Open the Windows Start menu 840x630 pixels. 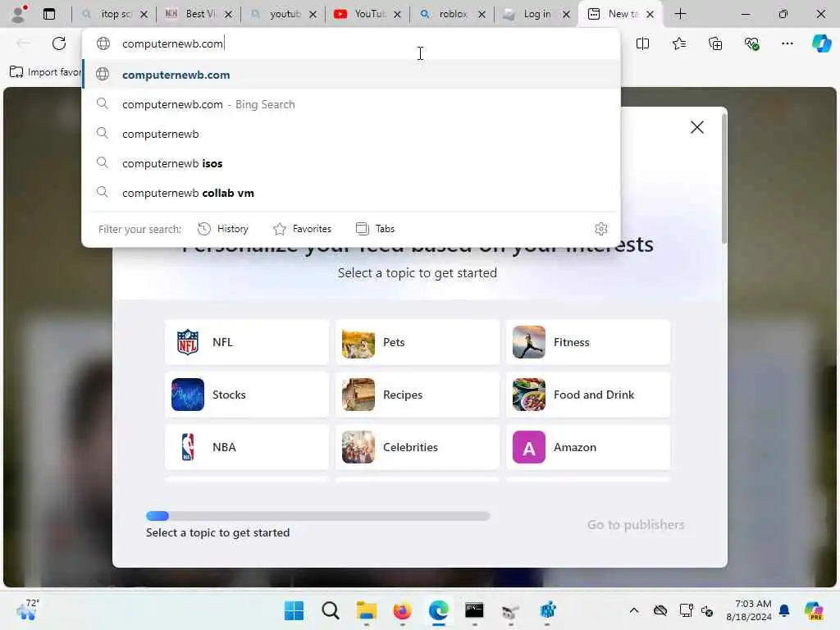click(x=294, y=610)
